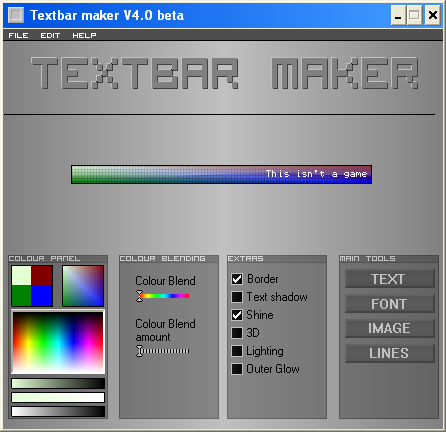
Task: Open the File menu
Action: pyautogui.click(x=18, y=35)
